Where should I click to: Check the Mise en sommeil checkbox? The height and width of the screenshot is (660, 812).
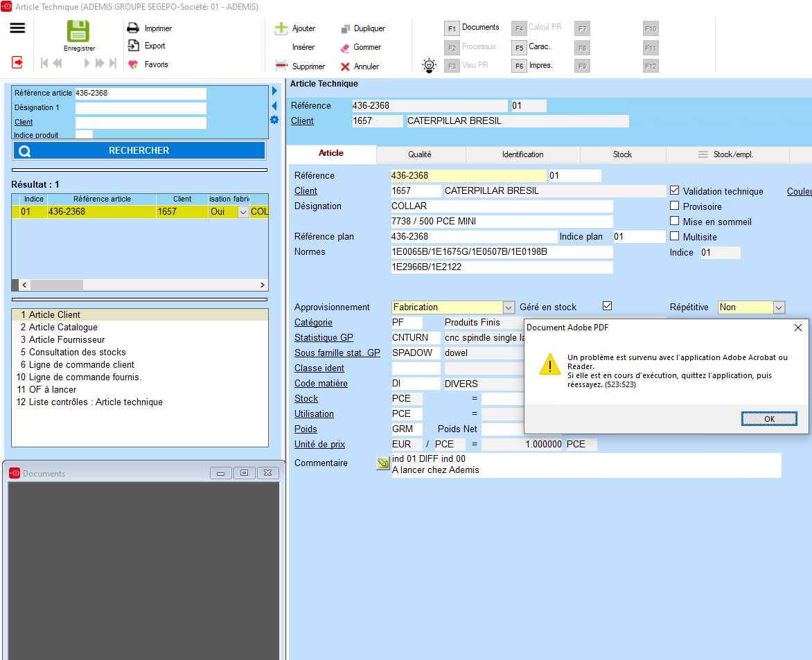[x=674, y=221]
